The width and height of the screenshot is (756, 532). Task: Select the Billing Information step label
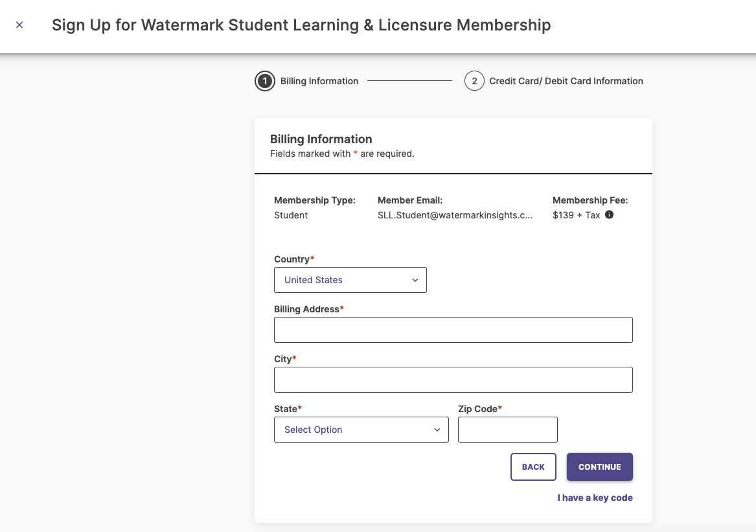319,81
